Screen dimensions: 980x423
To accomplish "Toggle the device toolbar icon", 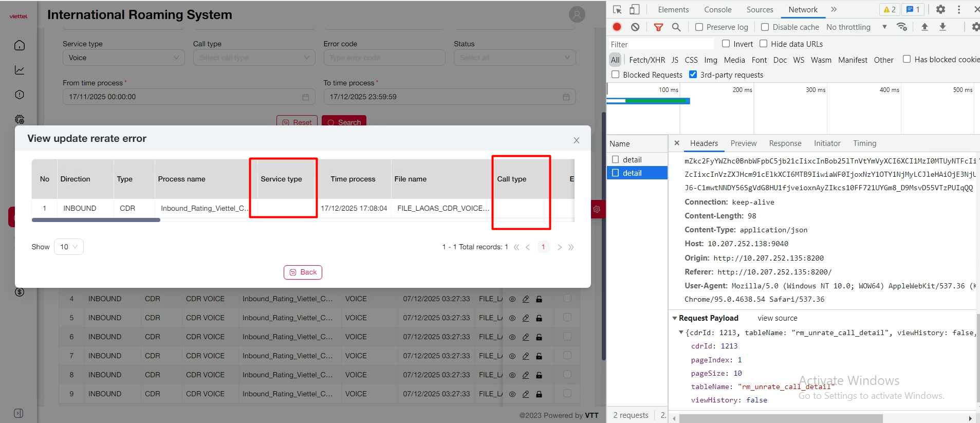I will pyautogui.click(x=635, y=10).
